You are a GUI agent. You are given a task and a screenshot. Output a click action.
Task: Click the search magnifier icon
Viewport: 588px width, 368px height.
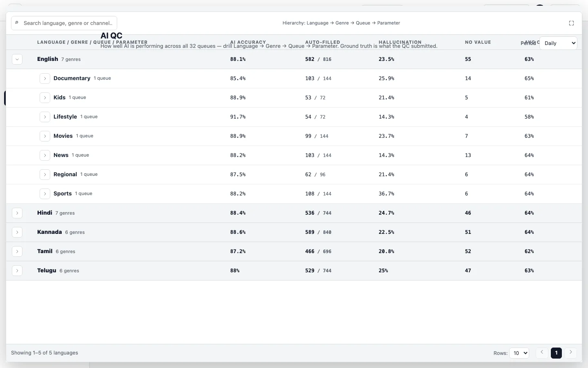[17, 23]
